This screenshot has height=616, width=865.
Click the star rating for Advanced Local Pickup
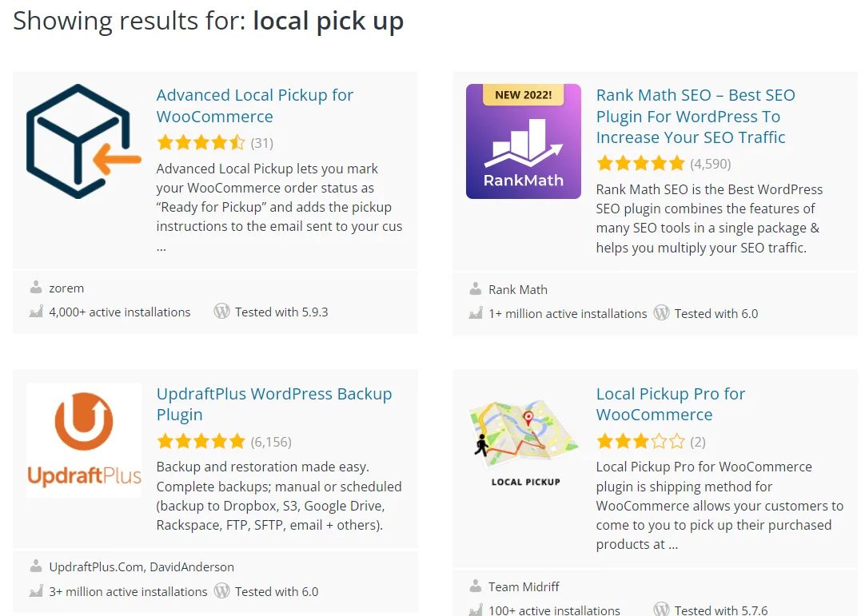(x=201, y=143)
